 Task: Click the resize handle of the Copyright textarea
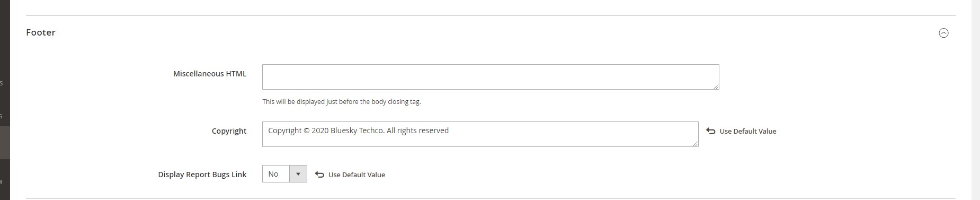point(696,144)
